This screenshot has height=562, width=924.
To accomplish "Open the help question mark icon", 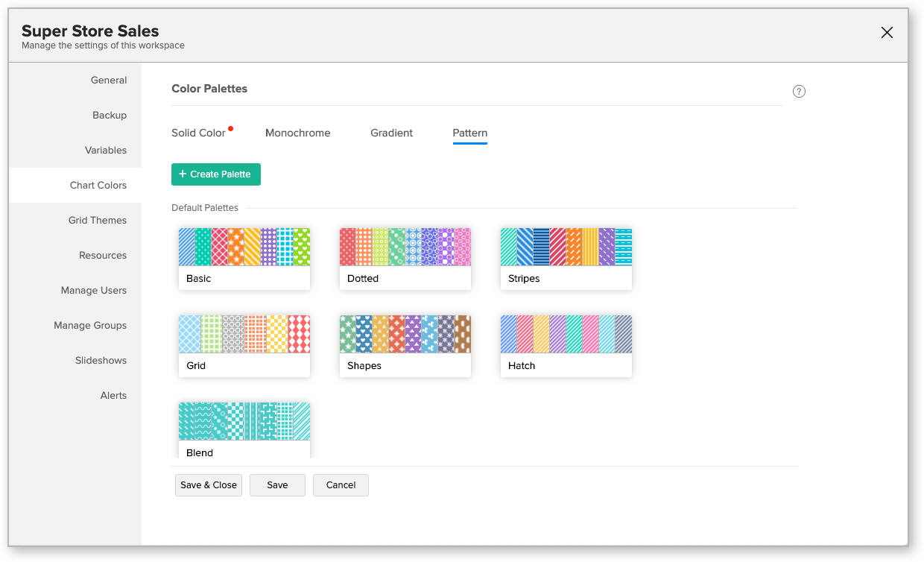I will (799, 92).
